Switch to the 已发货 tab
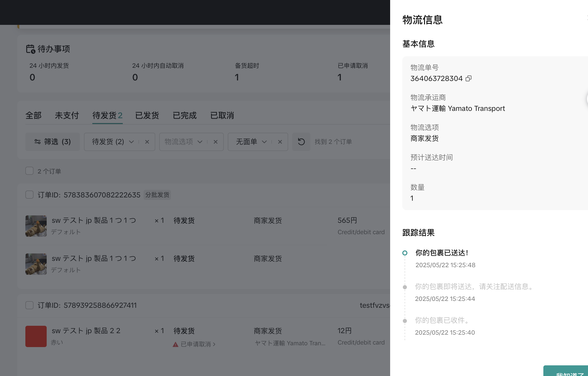Image resolution: width=588 pixels, height=376 pixels. click(x=147, y=115)
